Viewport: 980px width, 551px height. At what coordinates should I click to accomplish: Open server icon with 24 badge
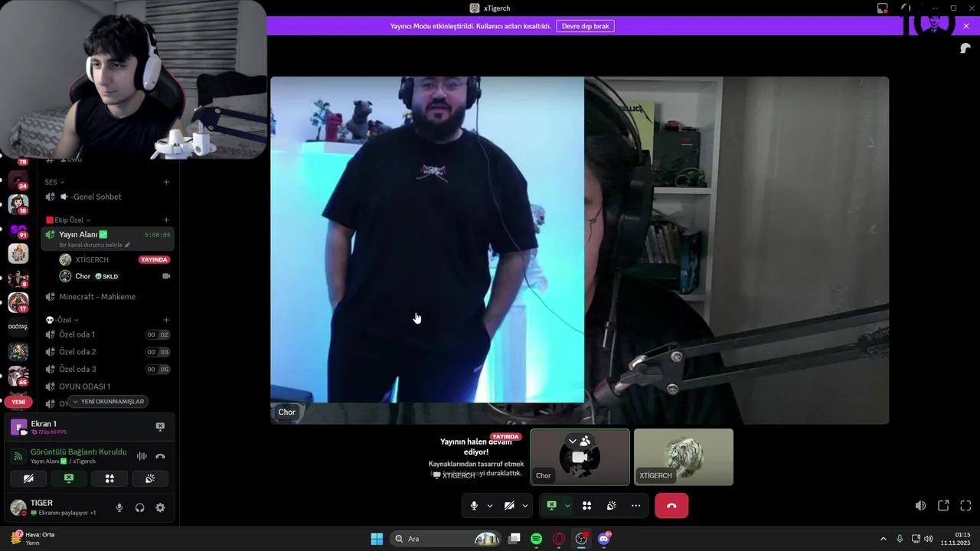[18, 180]
